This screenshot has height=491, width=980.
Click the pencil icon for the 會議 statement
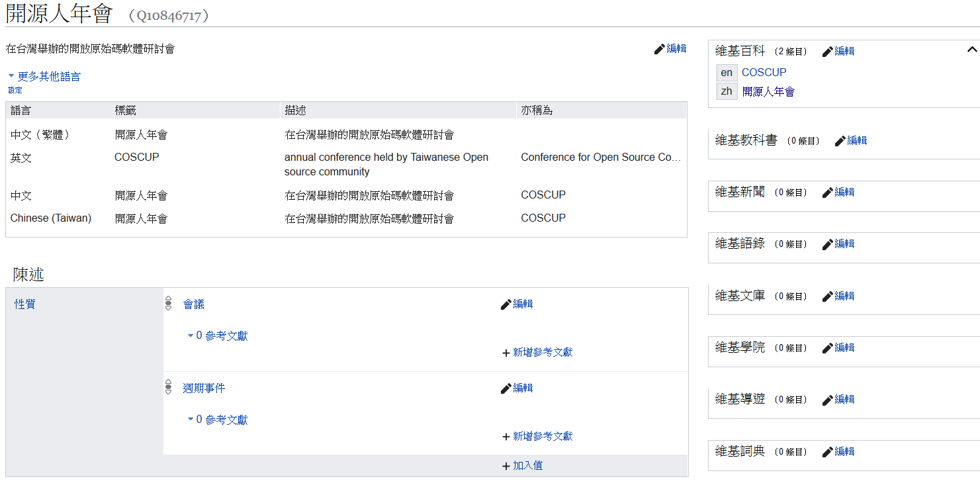[506, 304]
